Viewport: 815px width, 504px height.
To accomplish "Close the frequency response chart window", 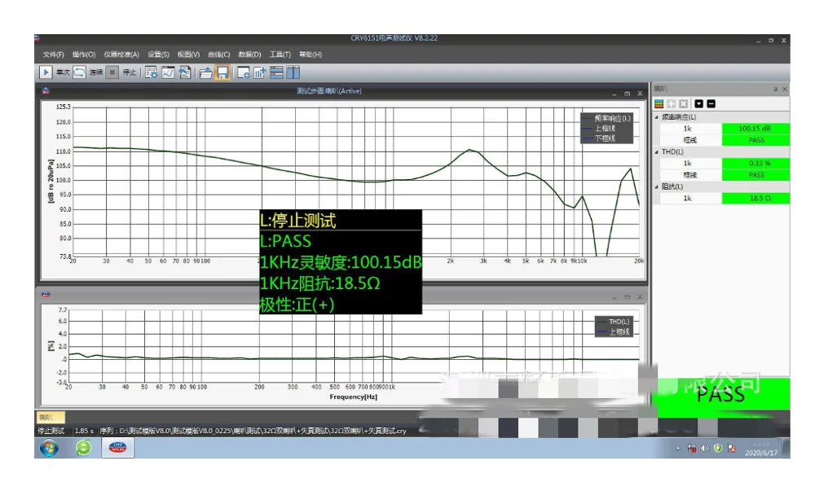I will 640,94.
